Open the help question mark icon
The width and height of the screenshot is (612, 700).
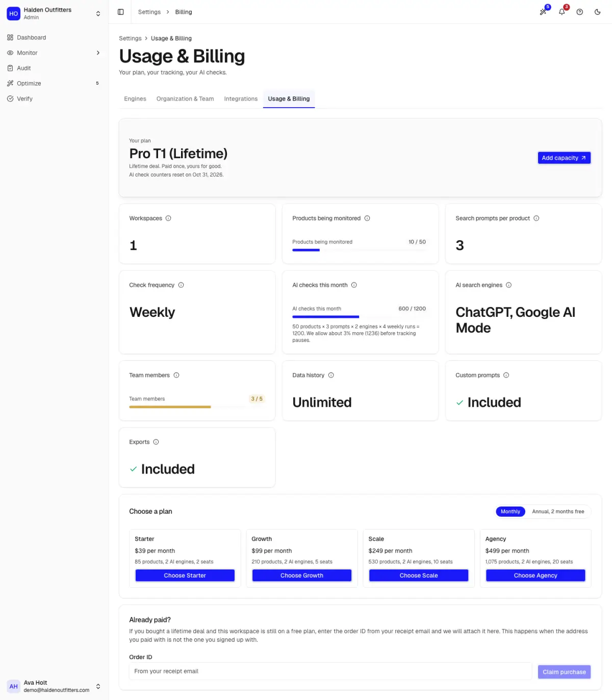click(x=580, y=12)
